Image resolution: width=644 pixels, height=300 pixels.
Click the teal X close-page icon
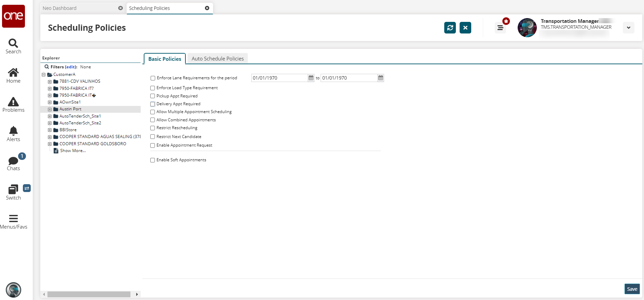click(465, 28)
